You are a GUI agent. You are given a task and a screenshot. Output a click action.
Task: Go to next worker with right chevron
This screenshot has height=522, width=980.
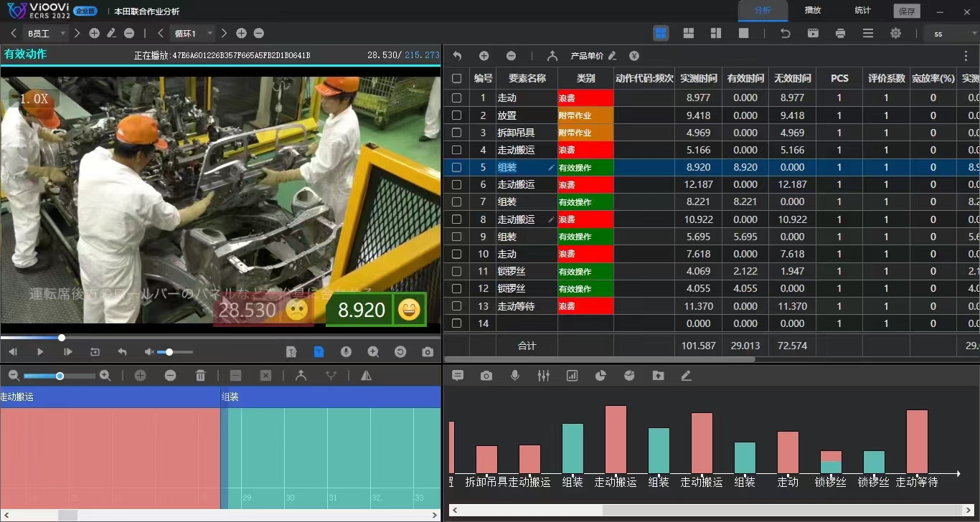[77, 34]
